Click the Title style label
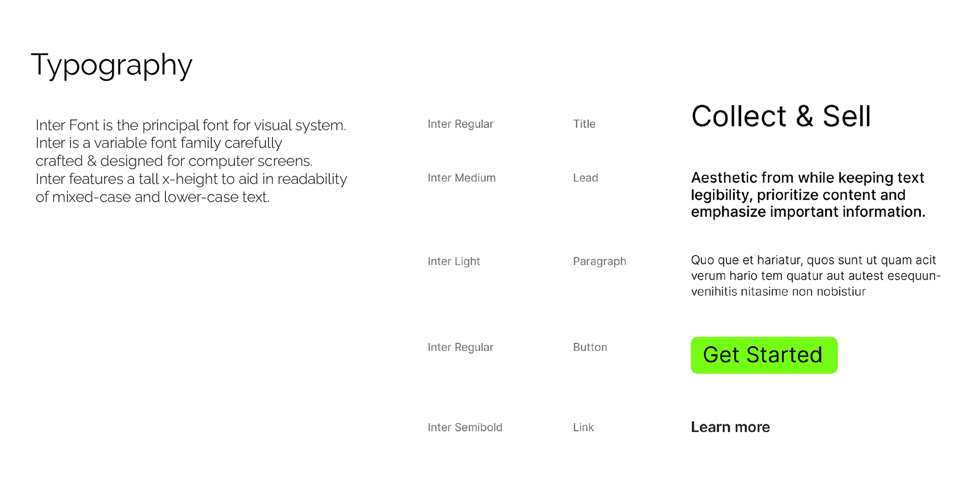 [584, 124]
